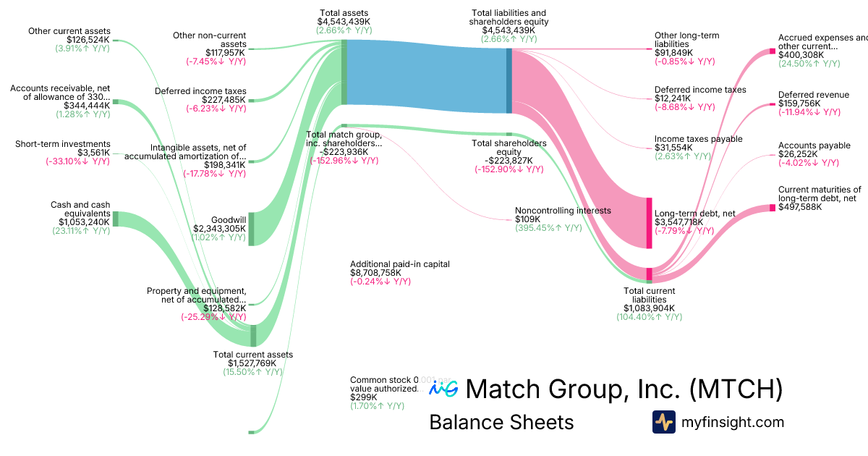Click the Match Group logo icon
Image resolution: width=868 pixels, height=456 pixels.
443,389
